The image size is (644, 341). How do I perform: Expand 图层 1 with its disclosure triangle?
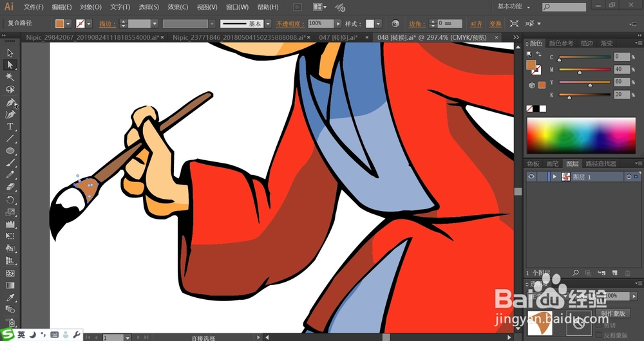(555, 176)
